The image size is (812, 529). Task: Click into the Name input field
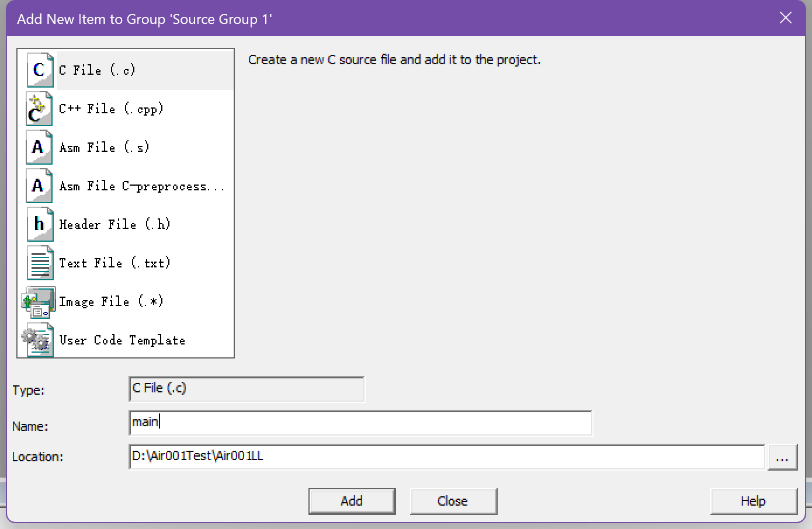point(360,423)
